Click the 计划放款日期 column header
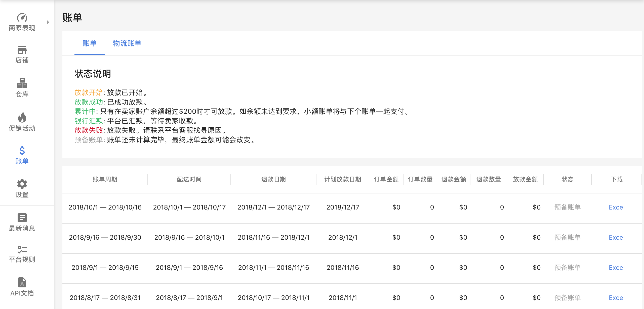644x309 pixels. pyautogui.click(x=342, y=179)
